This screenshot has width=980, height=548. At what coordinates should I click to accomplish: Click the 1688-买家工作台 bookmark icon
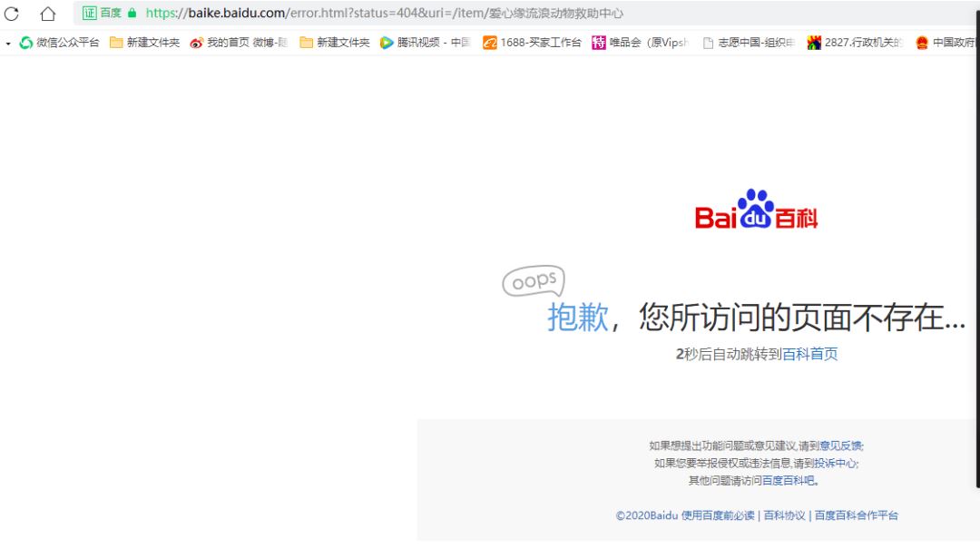489,42
